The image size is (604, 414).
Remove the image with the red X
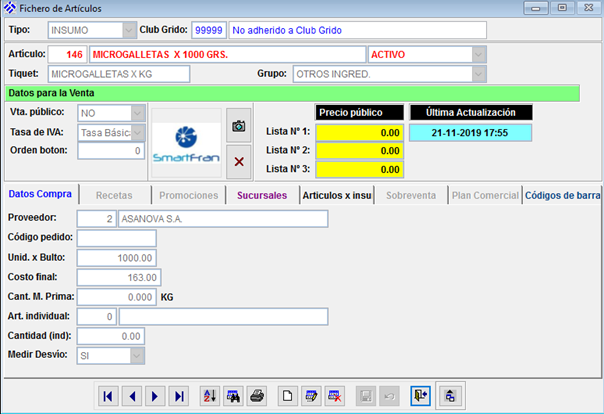point(238,160)
